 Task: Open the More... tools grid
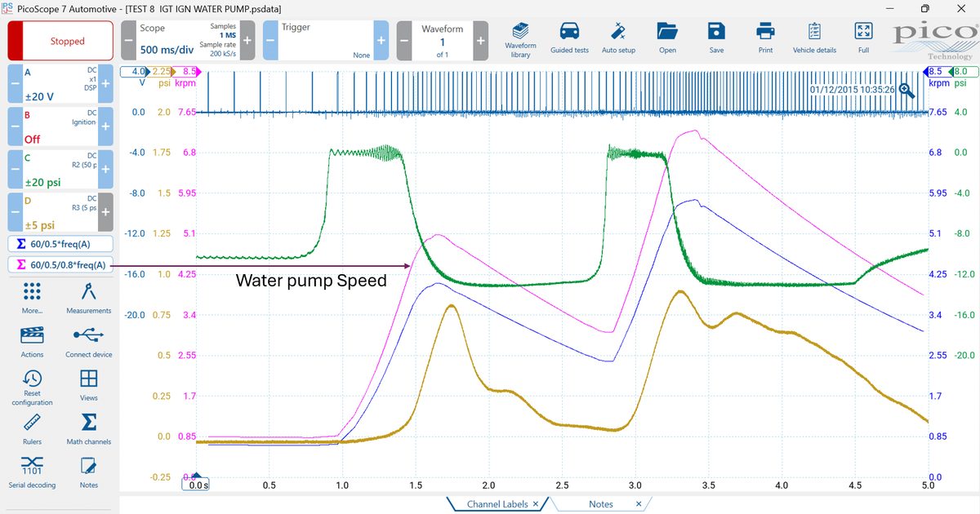click(x=33, y=298)
